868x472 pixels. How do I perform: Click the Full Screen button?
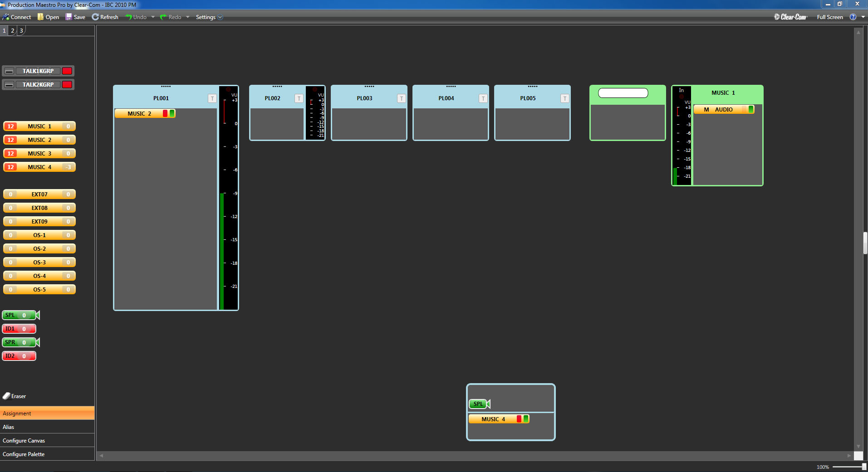[x=829, y=17]
